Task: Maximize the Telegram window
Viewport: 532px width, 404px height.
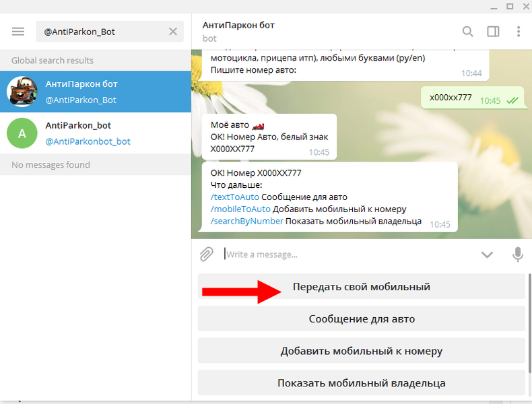Action: coord(510,6)
